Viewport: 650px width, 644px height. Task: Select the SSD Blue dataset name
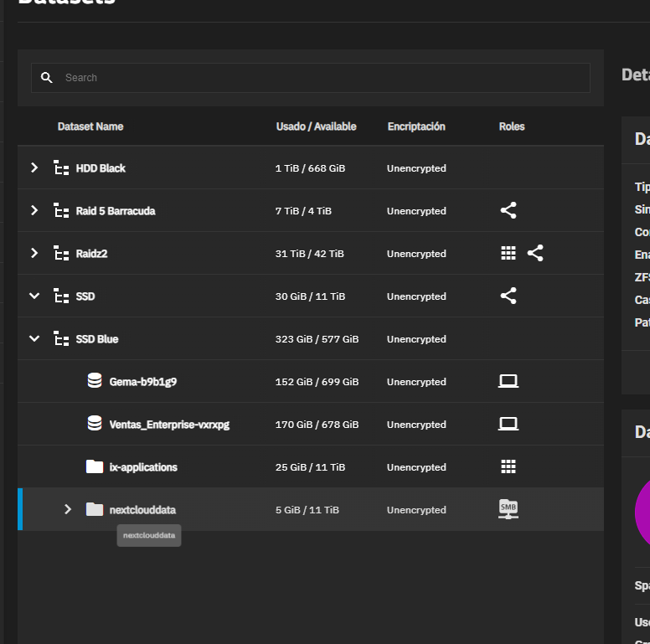click(x=97, y=339)
